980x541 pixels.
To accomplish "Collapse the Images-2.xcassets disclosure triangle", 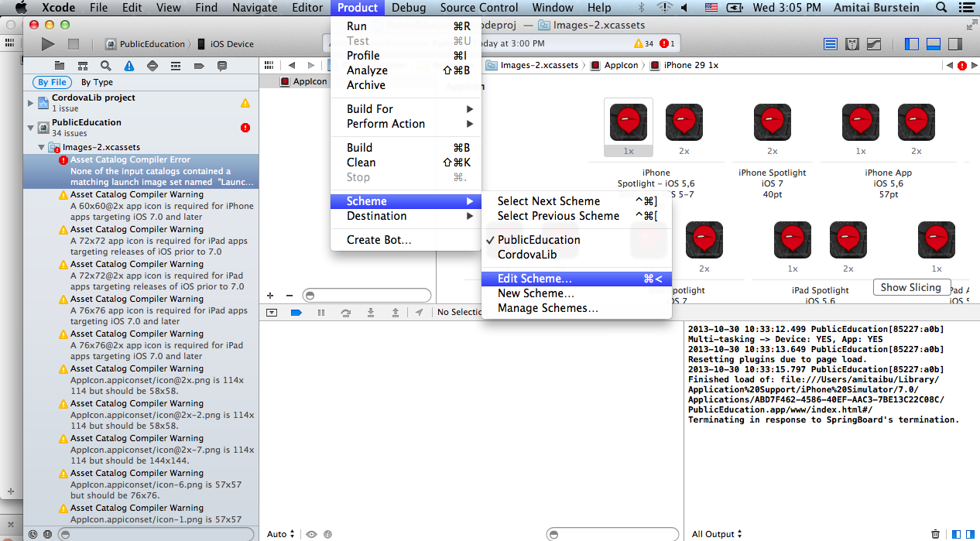I will [x=42, y=147].
